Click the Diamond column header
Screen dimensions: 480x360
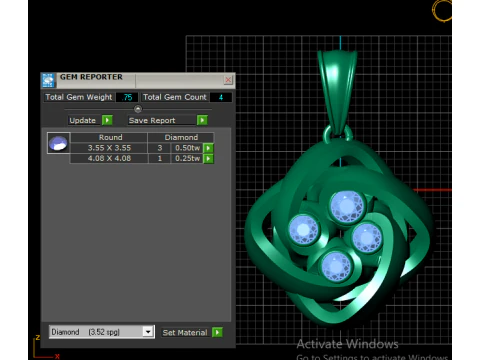pyautogui.click(x=181, y=137)
